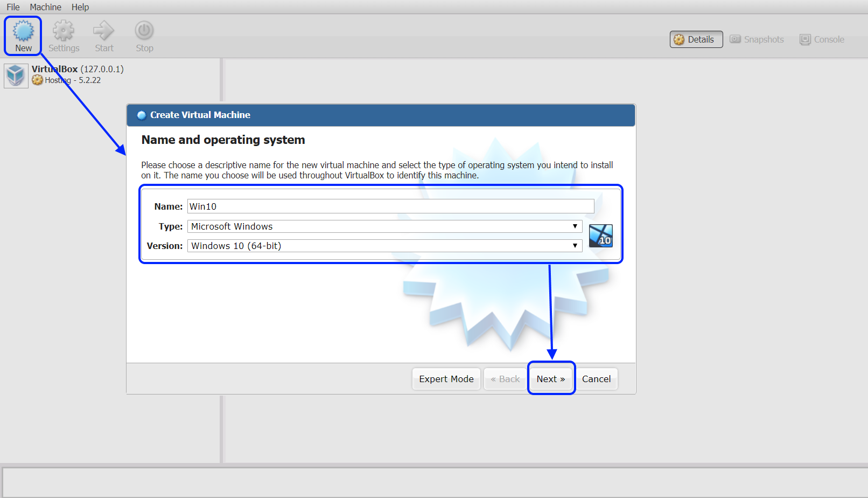The image size is (868, 498).
Task: Click the New virtual machine icon
Action: [x=23, y=31]
